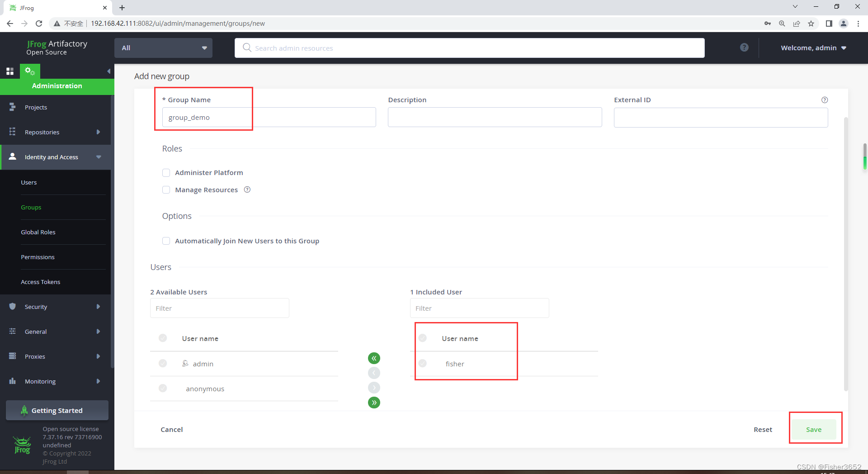
Task: Select the anonymous user checkbox
Action: (163, 388)
